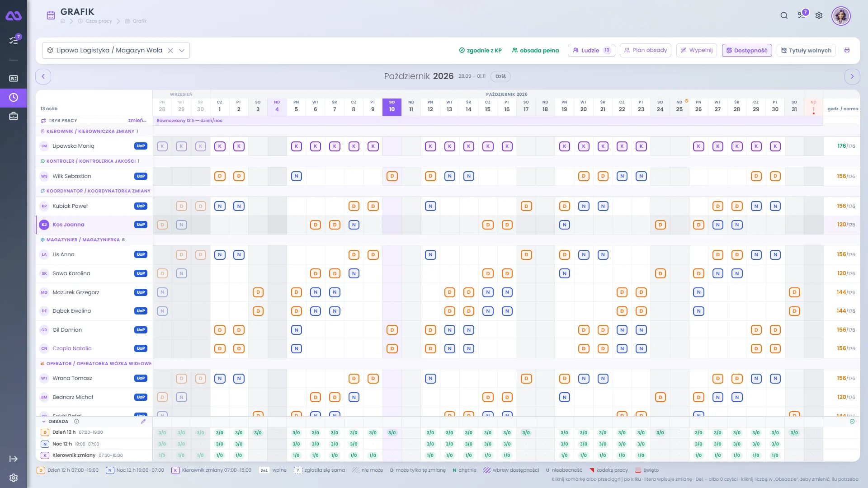Open the briefcase icon in the sidebar
The width and height of the screenshot is (868, 488).
tap(14, 117)
